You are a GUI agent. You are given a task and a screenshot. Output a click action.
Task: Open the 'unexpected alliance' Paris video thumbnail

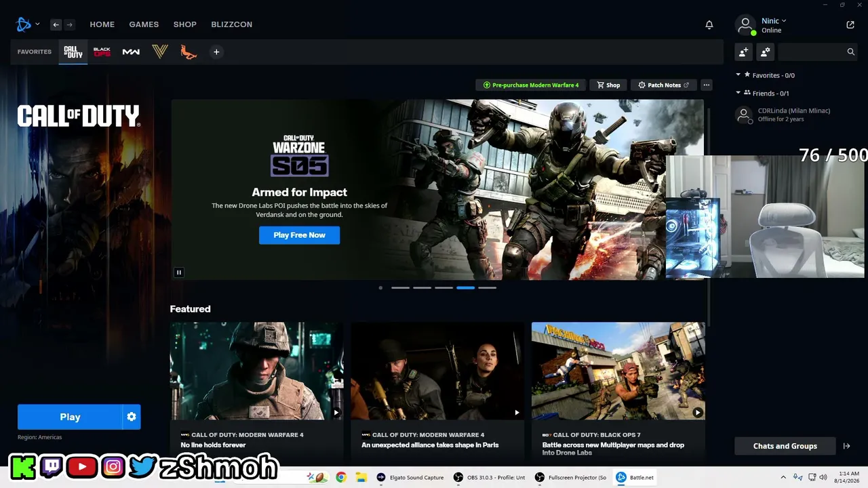[x=437, y=371]
